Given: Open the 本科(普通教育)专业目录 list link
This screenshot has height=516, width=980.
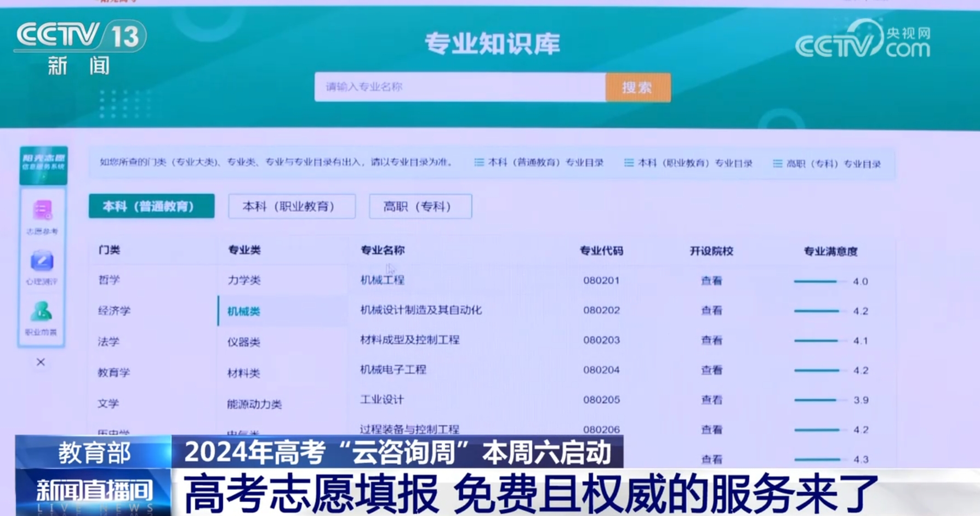Looking at the screenshot, I should click(x=539, y=163).
